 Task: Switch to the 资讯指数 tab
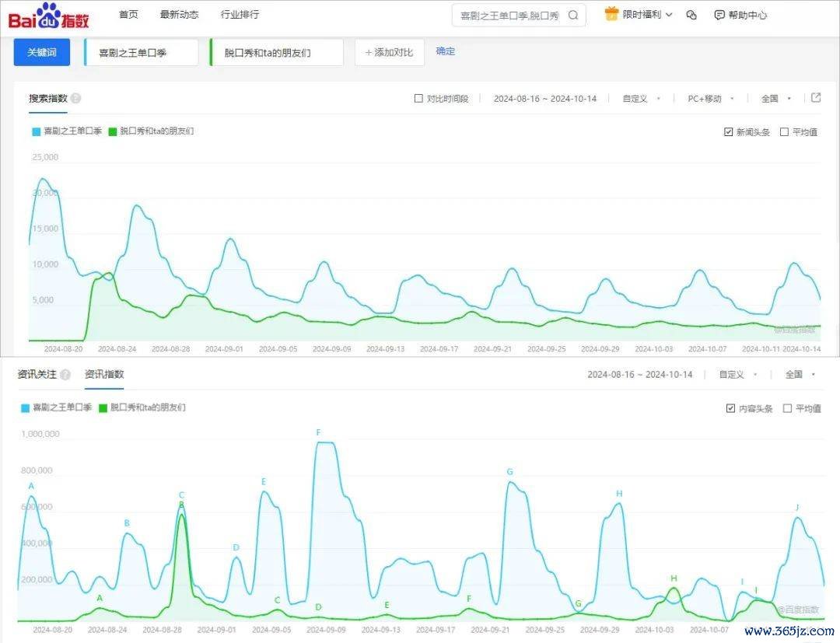tap(104, 375)
